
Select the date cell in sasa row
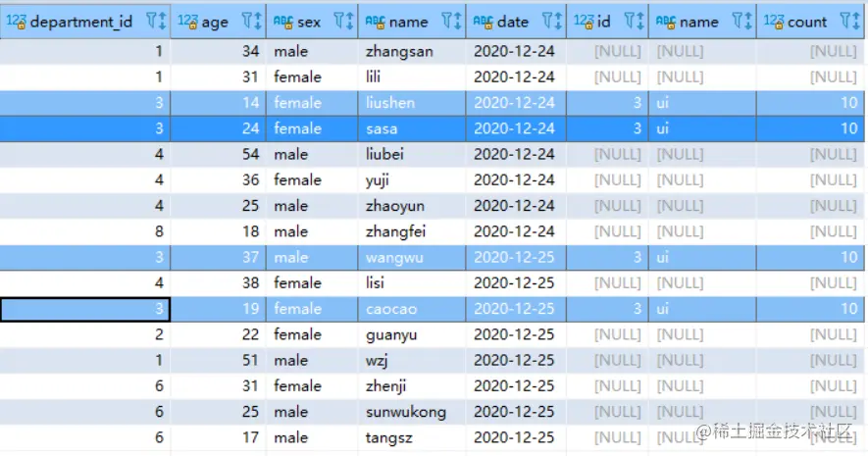pos(516,128)
